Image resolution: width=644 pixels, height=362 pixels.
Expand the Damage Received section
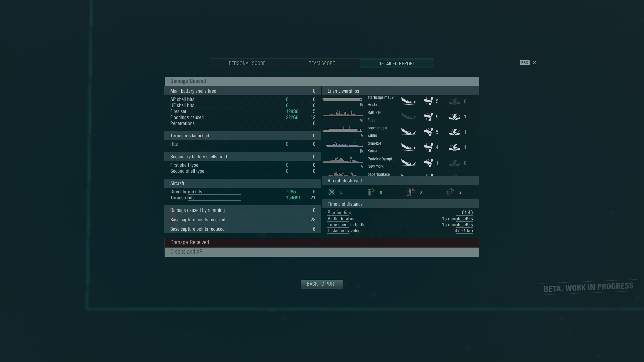[322, 243]
